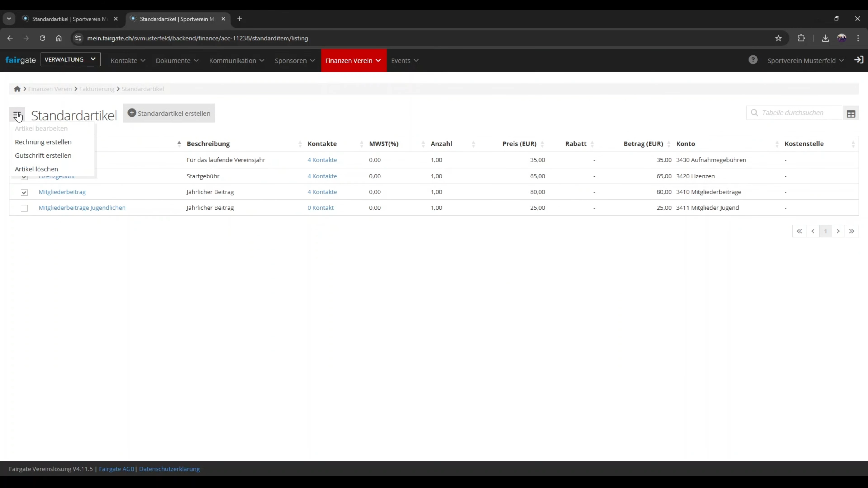
Task: Open Chrome three-dot menu
Action: [x=858, y=38]
